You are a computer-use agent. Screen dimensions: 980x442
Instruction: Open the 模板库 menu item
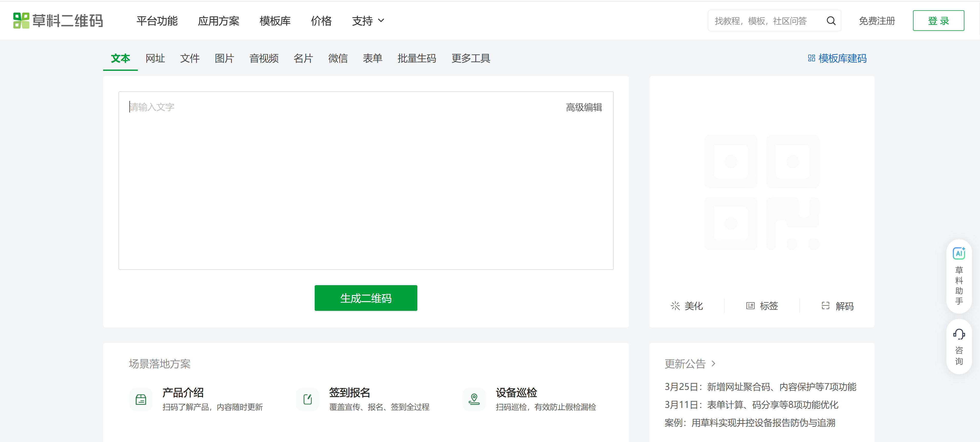275,21
